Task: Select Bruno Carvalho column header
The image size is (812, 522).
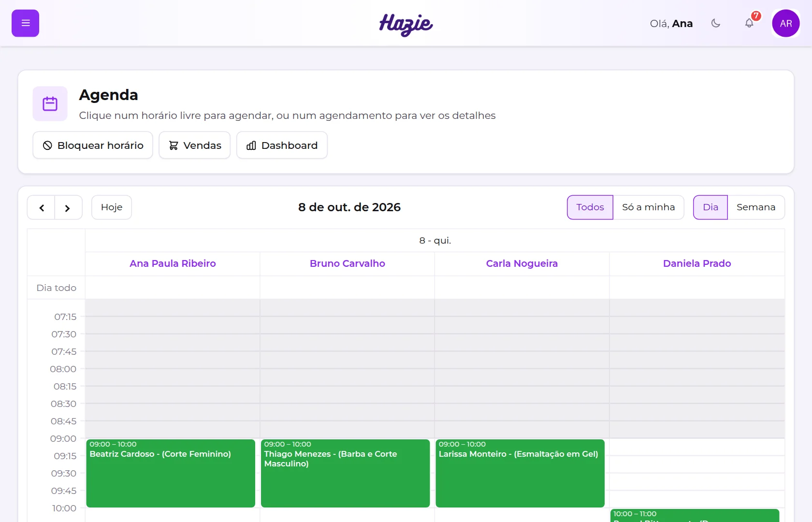Action: point(348,263)
